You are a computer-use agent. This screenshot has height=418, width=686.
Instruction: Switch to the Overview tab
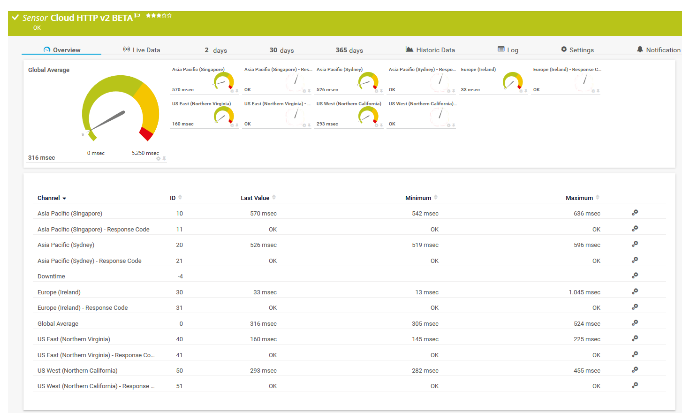[x=62, y=50]
